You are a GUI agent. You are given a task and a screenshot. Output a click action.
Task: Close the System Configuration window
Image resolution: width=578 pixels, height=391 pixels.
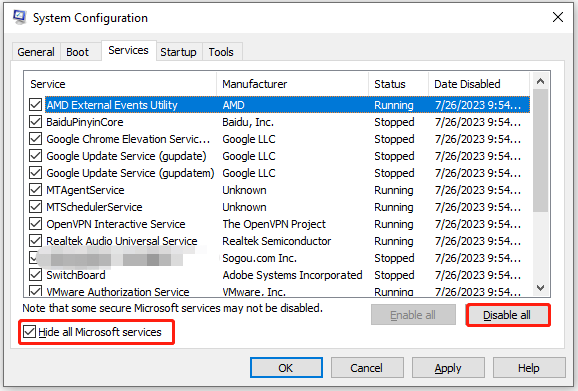(x=558, y=17)
